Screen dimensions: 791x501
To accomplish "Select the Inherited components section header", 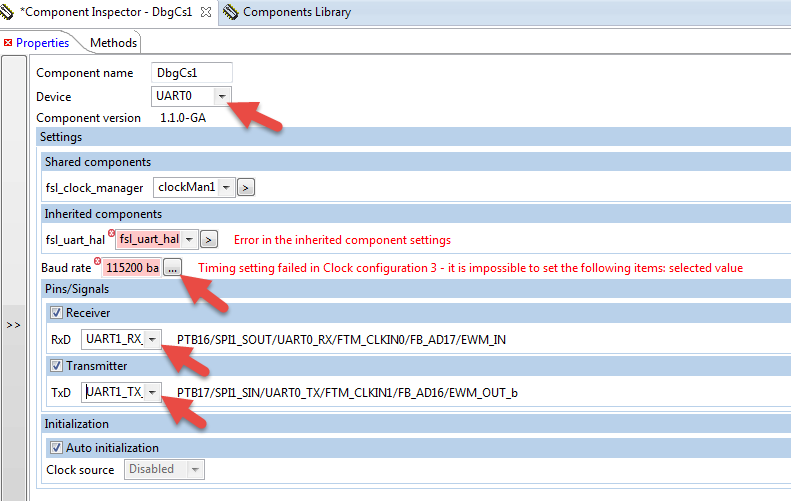I will [x=416, y=214].
